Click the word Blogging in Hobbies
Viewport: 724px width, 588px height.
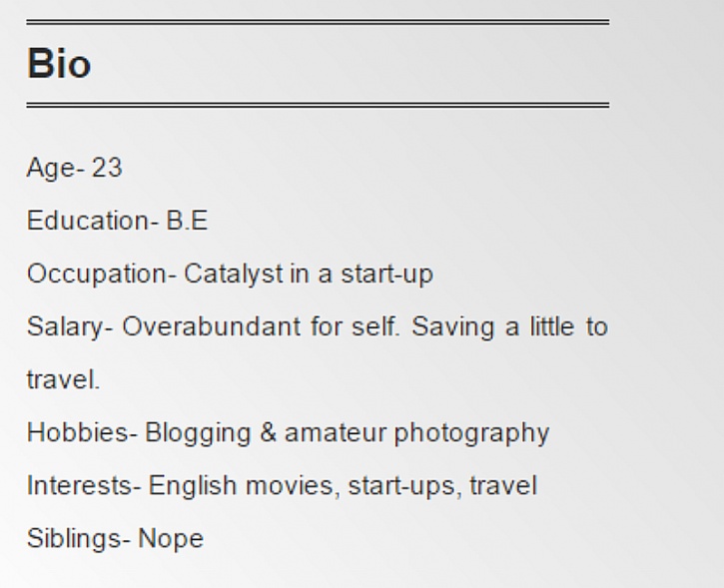198,434
